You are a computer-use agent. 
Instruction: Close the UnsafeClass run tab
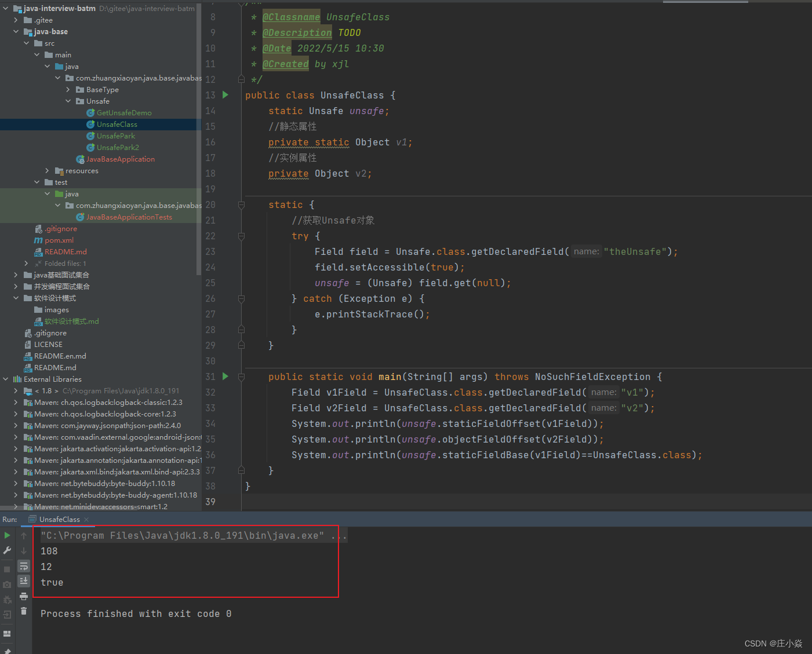tap(87, 520)
